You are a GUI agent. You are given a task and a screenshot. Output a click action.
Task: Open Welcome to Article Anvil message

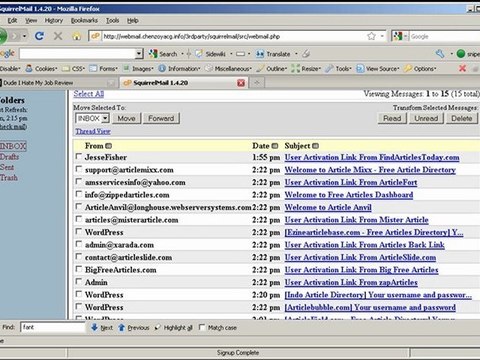coord(328,207)
